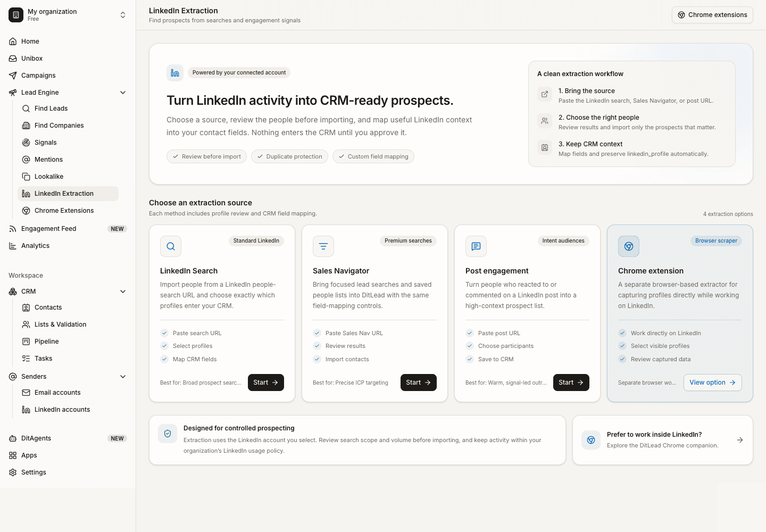766x532 pixels.
Task: Click the LinkedIn logo in hero banner
Action: point(175,73)
